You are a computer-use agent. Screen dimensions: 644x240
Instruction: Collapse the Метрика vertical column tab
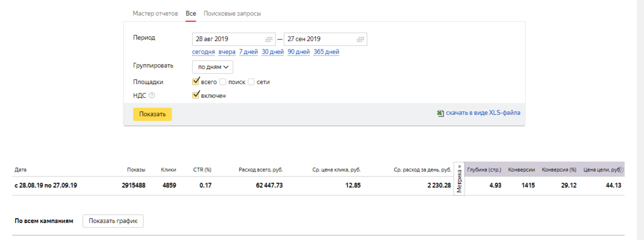coord(459,178)
